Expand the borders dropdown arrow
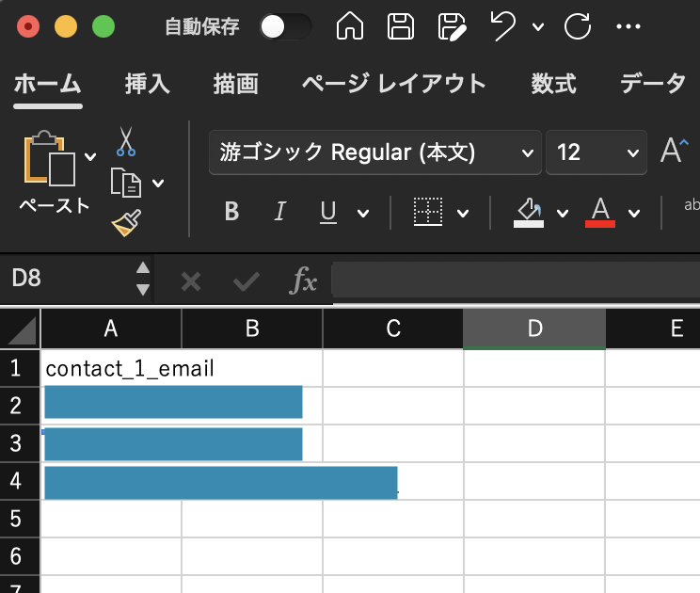700x593 pixels. (463, 214)
